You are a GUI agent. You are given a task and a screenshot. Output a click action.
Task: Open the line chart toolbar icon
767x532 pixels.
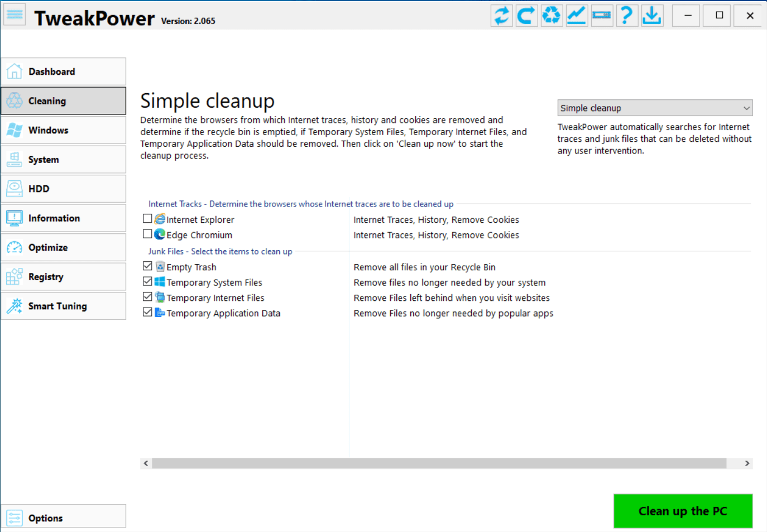pos(577,15)
